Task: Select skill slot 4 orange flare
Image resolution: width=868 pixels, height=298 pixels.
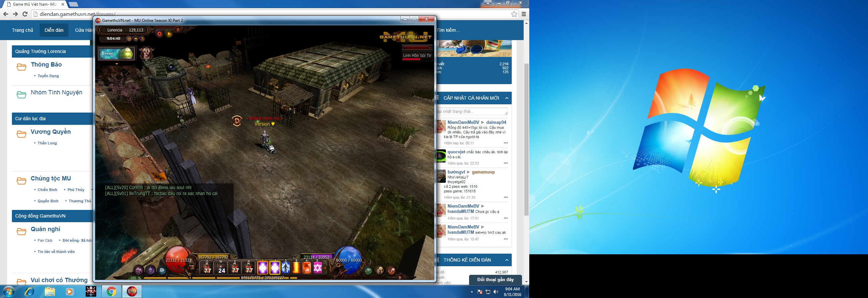Action: click(x=306, y=268)
